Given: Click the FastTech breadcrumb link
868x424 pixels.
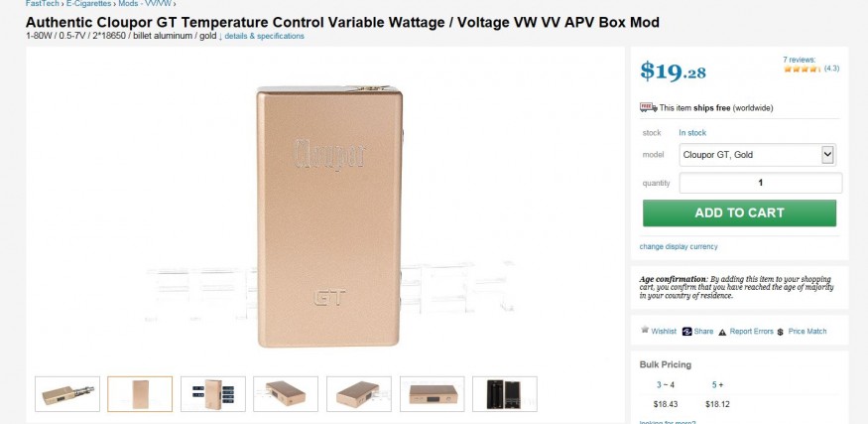Looking at the screenshot, I should coord(42,3).
